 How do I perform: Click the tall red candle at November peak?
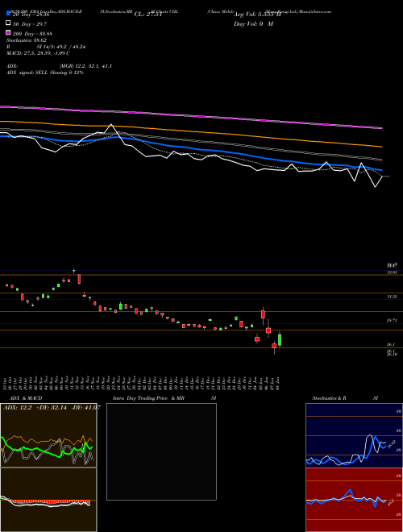click(79, 279)
